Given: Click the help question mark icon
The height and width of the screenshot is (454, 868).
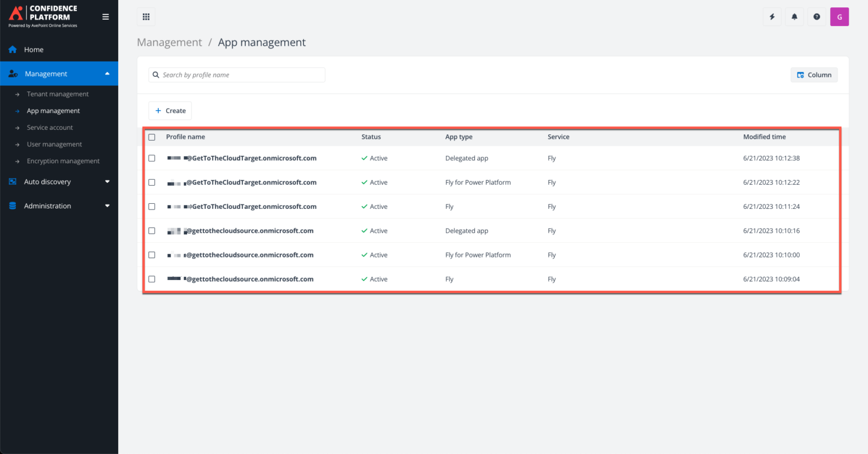Looking at the screenshot, I should click(817, 16).
